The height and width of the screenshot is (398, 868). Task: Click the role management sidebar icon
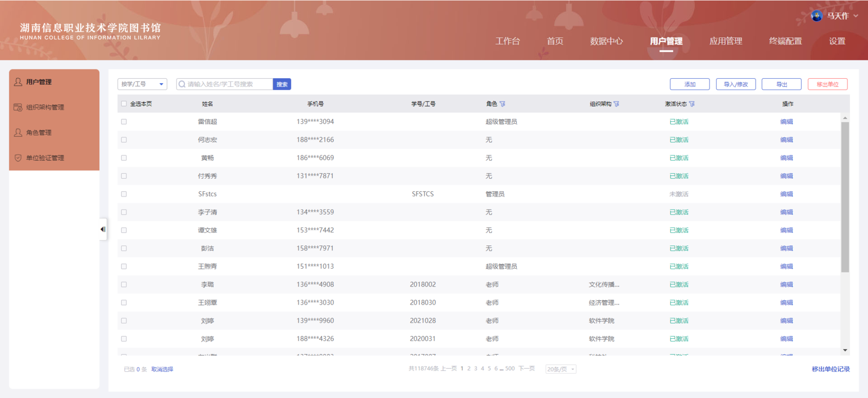pos(18,132)
